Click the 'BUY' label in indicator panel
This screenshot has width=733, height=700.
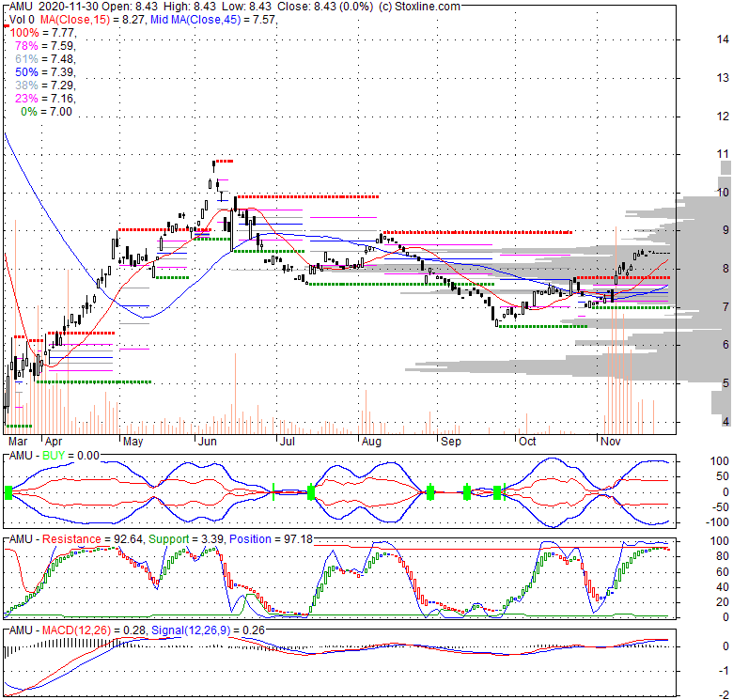coord(54,456)
